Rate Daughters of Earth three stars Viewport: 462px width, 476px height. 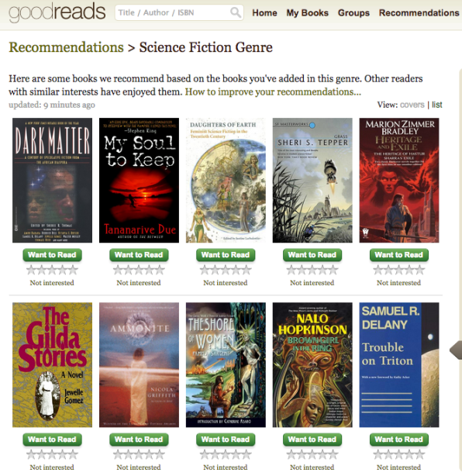[x=226, y=270]
